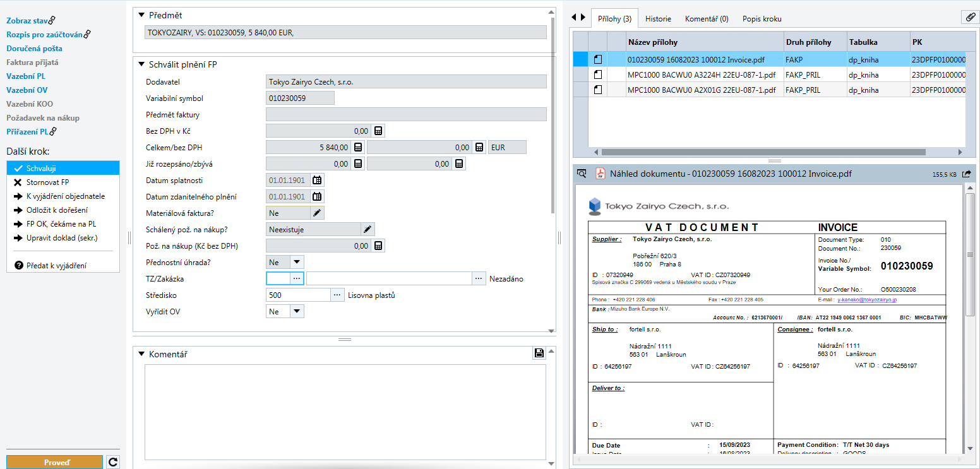Click the TZ/Zakázka code input

[278, 279]
